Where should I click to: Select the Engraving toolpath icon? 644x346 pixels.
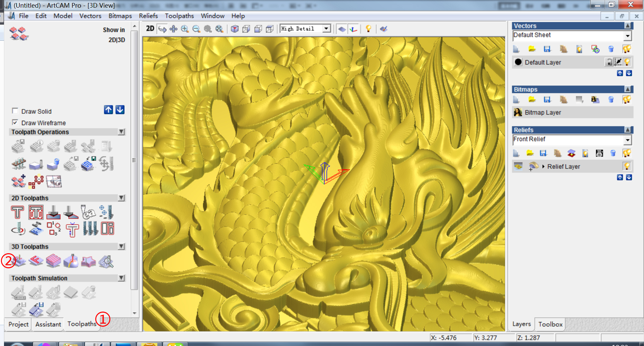(88, 212)
